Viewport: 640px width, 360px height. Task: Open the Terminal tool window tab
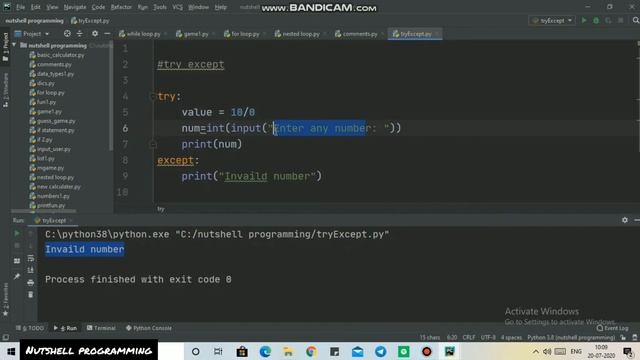click(x=101, y=328)
